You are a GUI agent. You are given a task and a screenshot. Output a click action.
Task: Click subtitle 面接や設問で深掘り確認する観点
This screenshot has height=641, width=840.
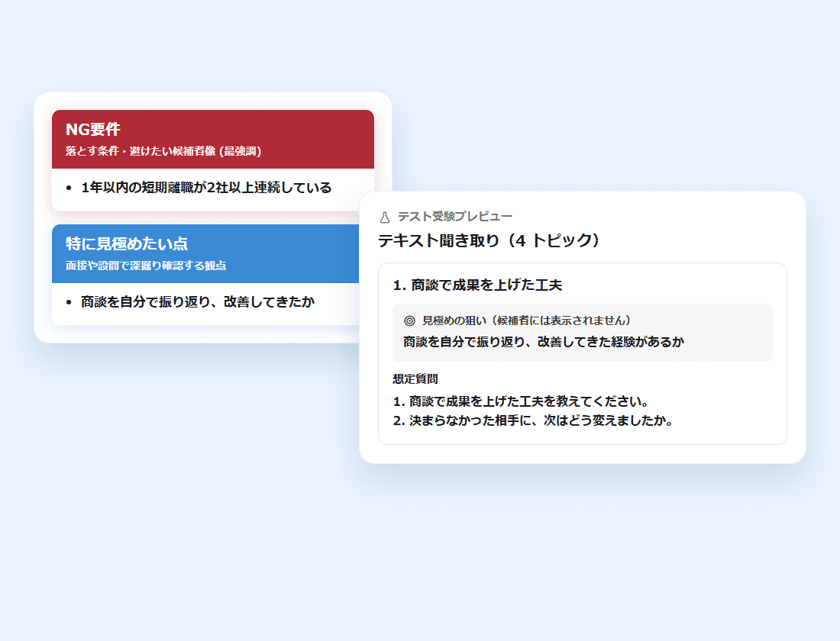[146, 266]
